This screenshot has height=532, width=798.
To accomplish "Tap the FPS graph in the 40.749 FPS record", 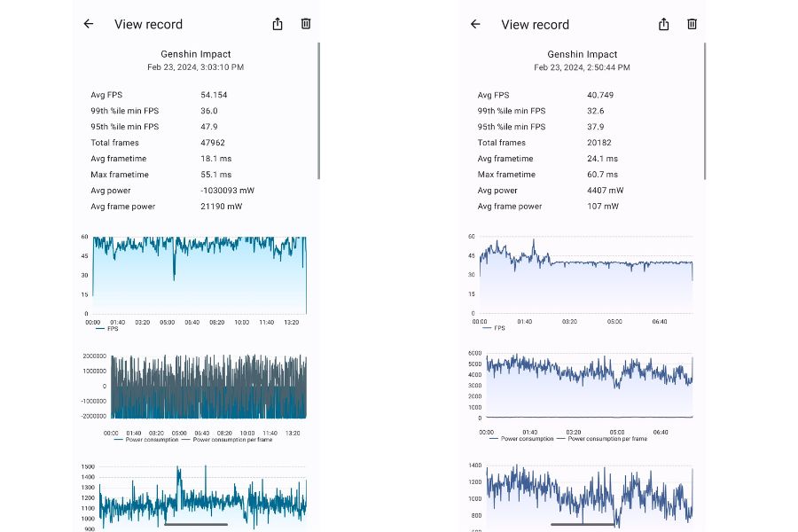I will (585, 275).
